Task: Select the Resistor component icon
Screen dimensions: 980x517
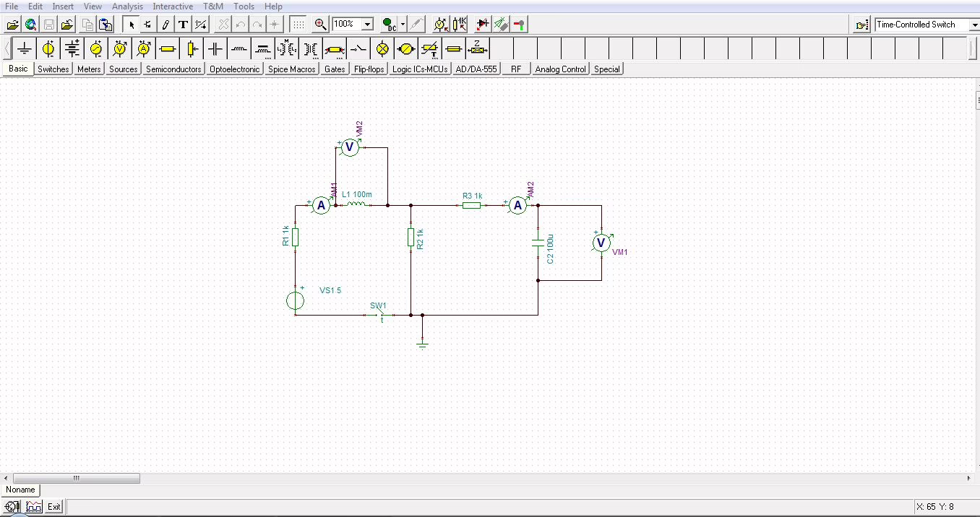Action: pyautogui.click(x=168, y=49)
